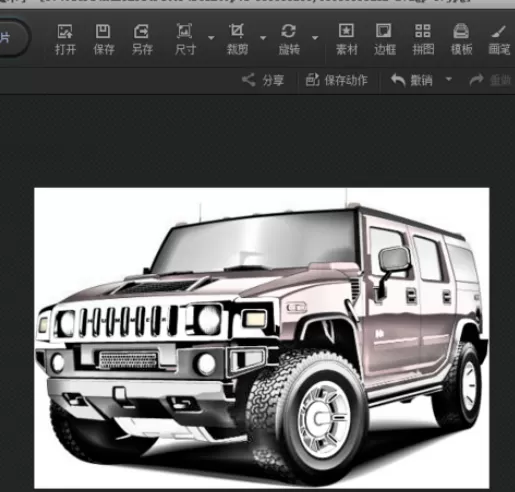Expand the 尺寸 dropdown arrow
Screen dimensions: 515x492
point(211,38)
